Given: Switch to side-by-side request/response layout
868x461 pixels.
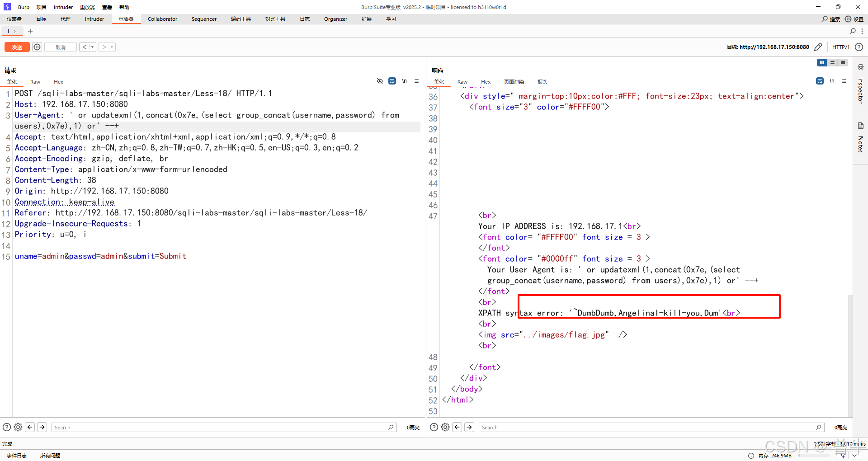Looking at the screenshot, I should (822, 63).
